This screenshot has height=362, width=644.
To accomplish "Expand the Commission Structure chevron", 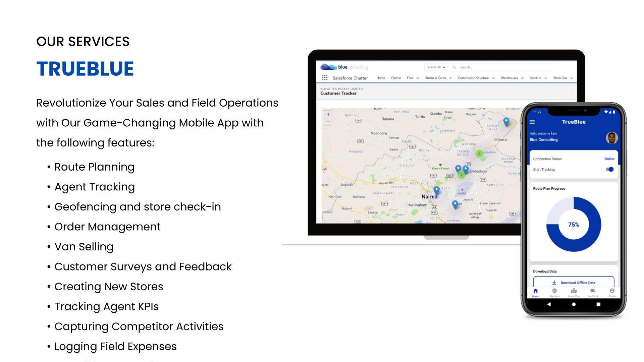I will (493, 78).
